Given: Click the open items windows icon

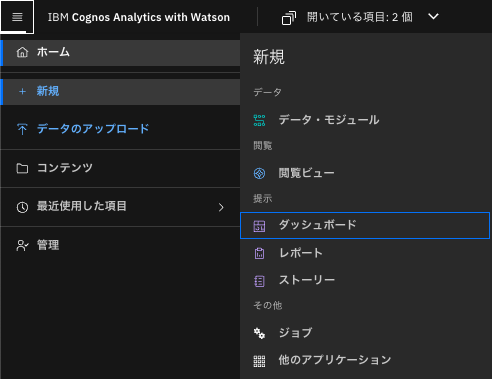Looking at the screenshot, I should coord(289,18).
